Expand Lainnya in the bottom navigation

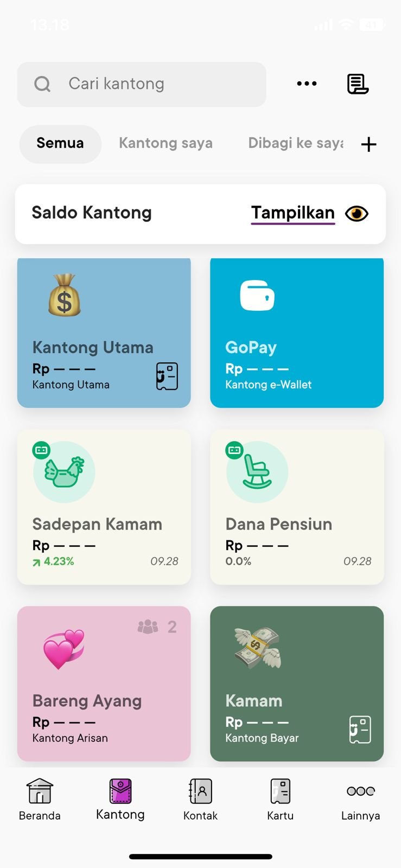(x=360, y=799)
